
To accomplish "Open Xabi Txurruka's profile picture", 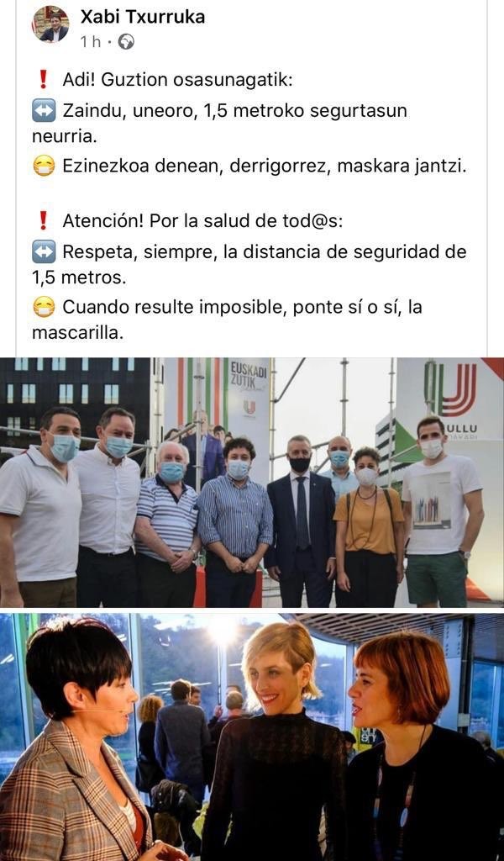I will tap(50, 24).
